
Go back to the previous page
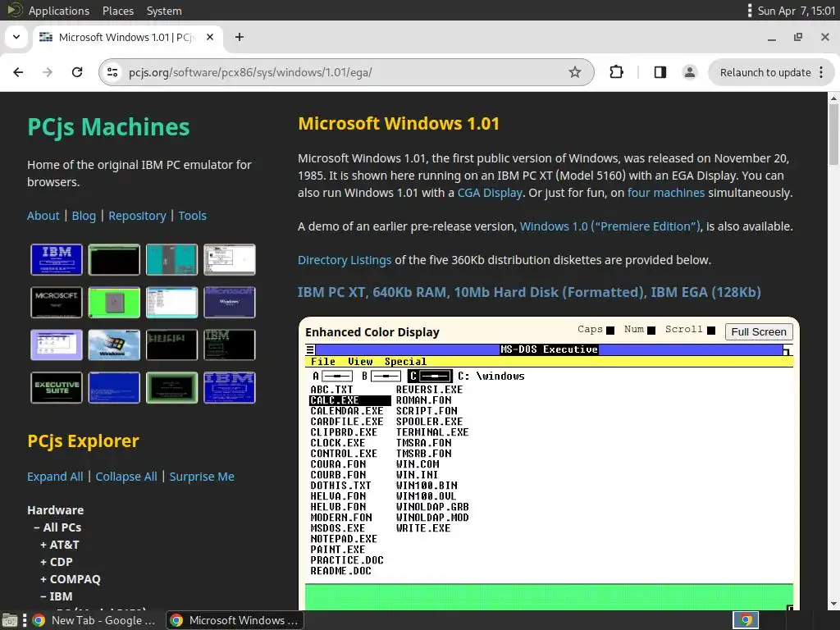coord(18,72)
